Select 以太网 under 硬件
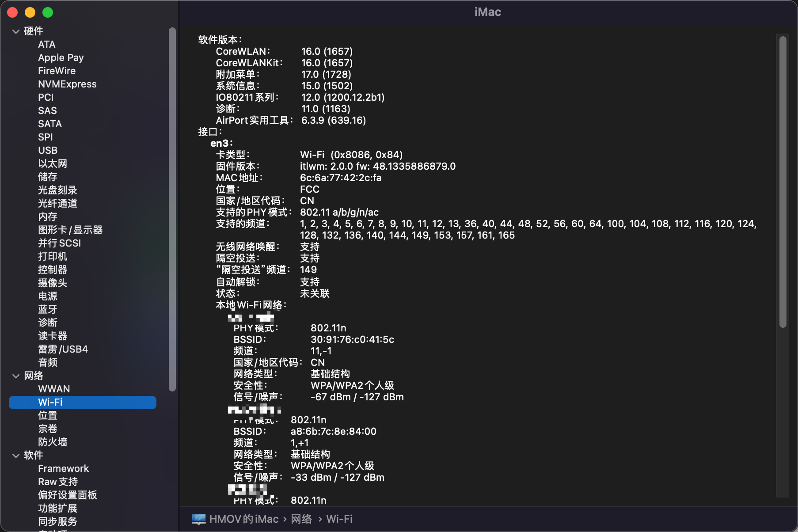Viewport: 798px width, 532px height. click(53, 163)
